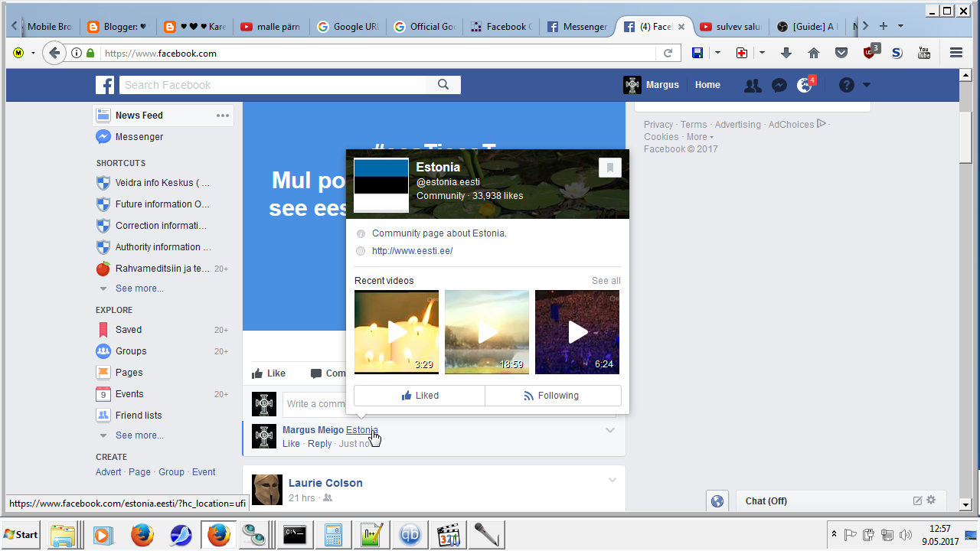Switch to the Blogger browser tab

(x=116, y=27)
